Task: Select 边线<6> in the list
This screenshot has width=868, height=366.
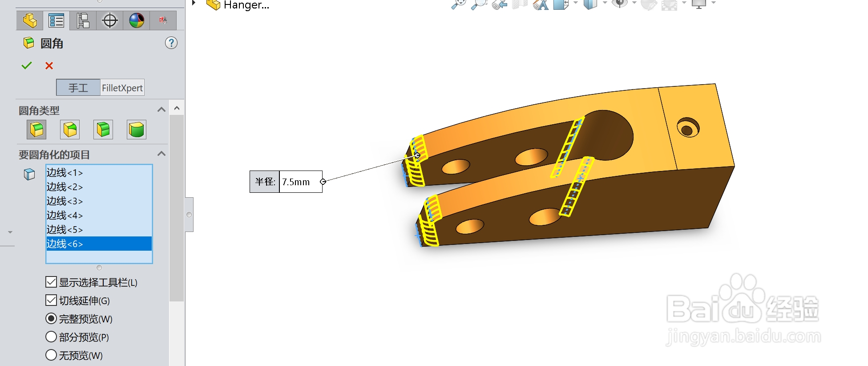Action: tap(99, 244)
